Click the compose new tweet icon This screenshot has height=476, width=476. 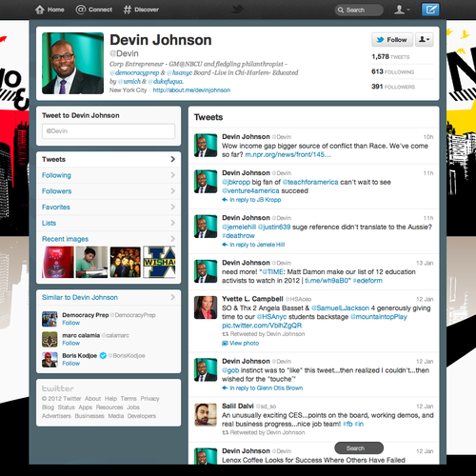click(x=430, y=10)
